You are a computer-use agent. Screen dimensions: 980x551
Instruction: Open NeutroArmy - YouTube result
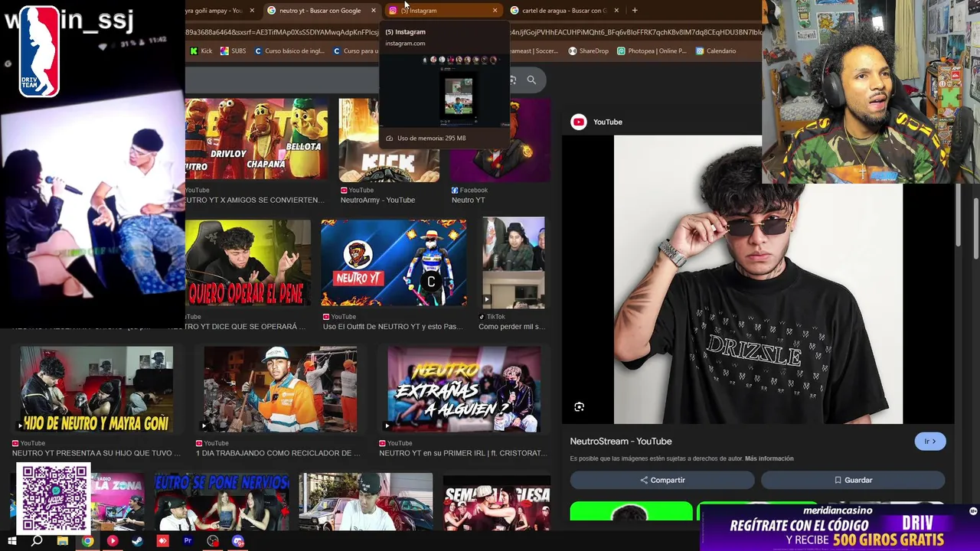coord(377,201)
